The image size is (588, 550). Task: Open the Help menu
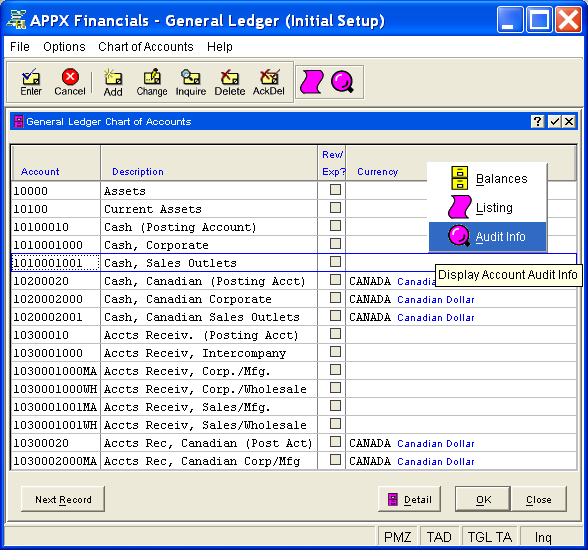pos(220,47)
